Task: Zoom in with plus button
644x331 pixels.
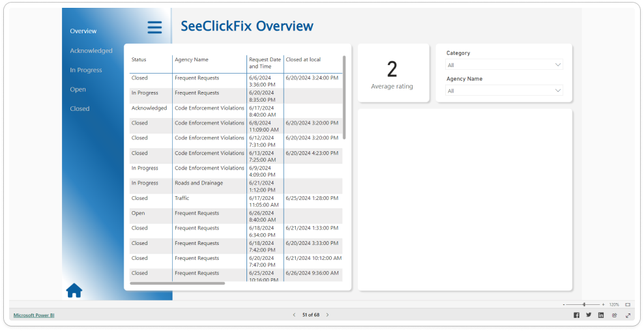Action: pyautogui.click(x=603, y=305)
